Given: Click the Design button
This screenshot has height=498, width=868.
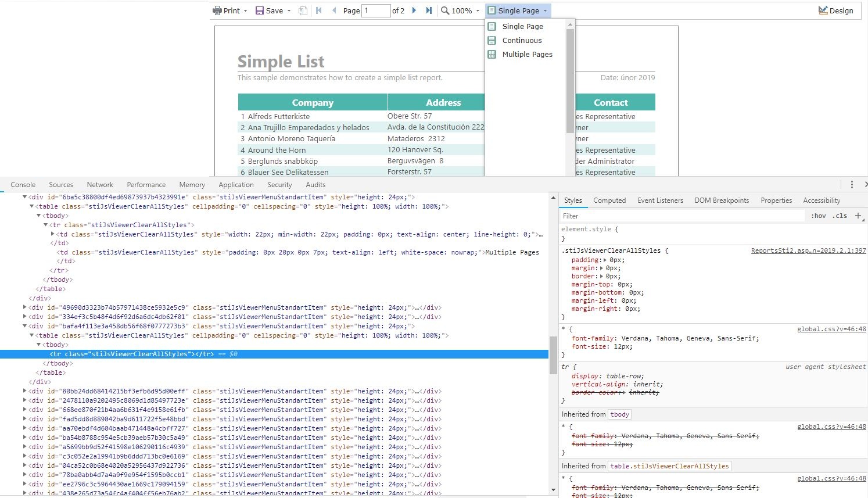Looking at the screenshot, I should [x=835, y=10].
